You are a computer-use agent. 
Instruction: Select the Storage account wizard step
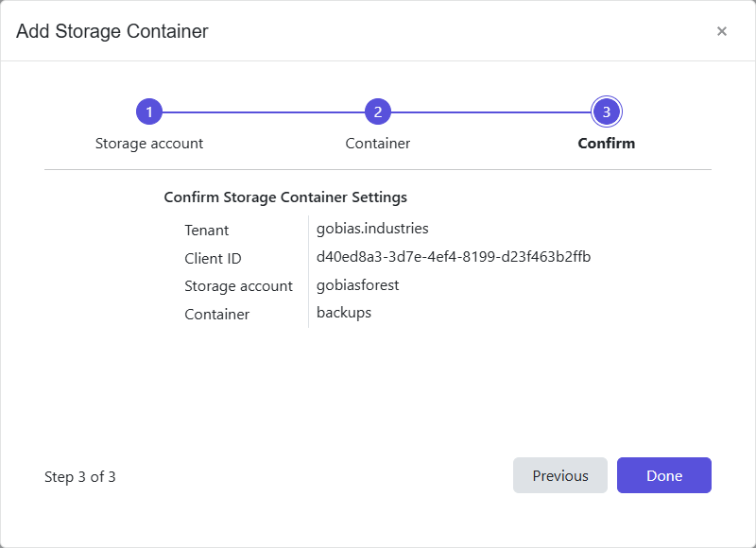tap(148, 143)
